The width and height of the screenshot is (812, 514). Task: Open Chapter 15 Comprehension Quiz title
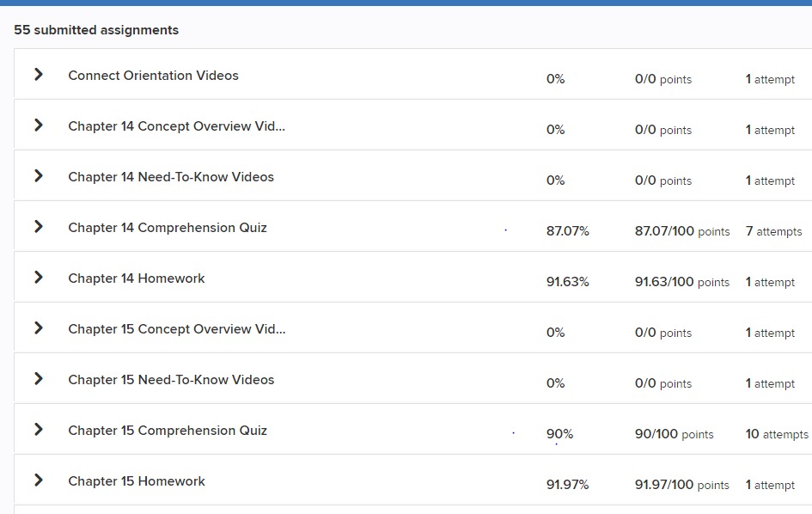168,431
